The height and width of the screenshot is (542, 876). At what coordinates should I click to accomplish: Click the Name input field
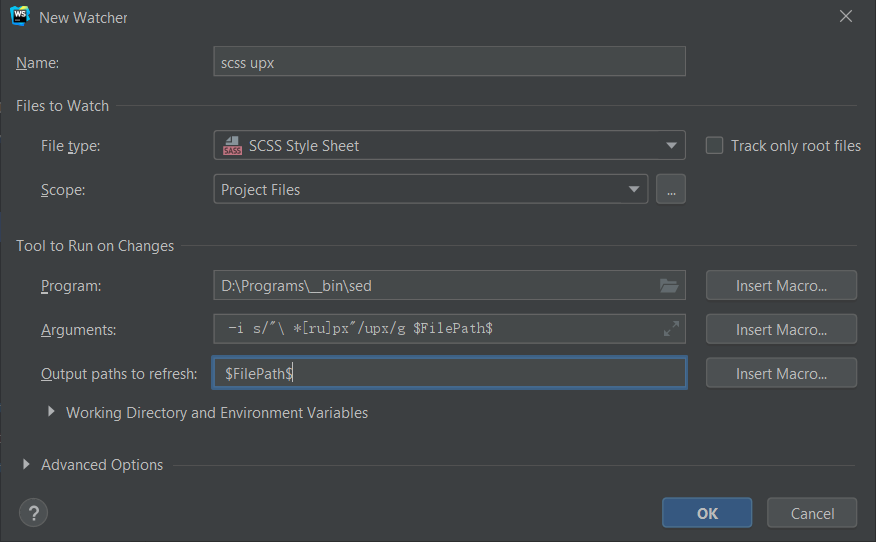(x=449, y=62)
